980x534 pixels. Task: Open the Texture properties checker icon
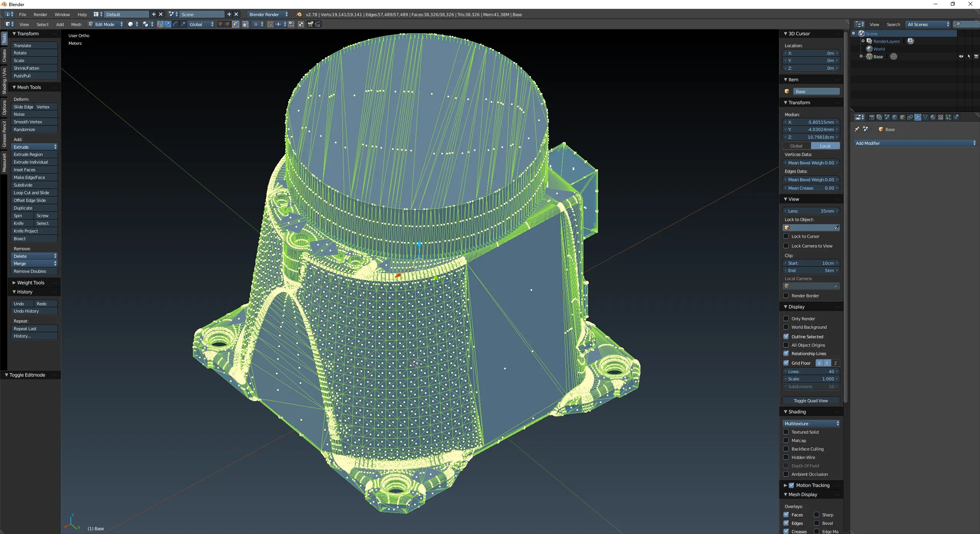(x=941, y=117)
